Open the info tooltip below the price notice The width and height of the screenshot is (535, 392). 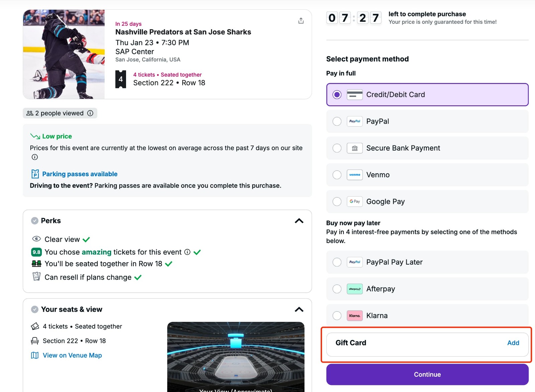point(34,157)
